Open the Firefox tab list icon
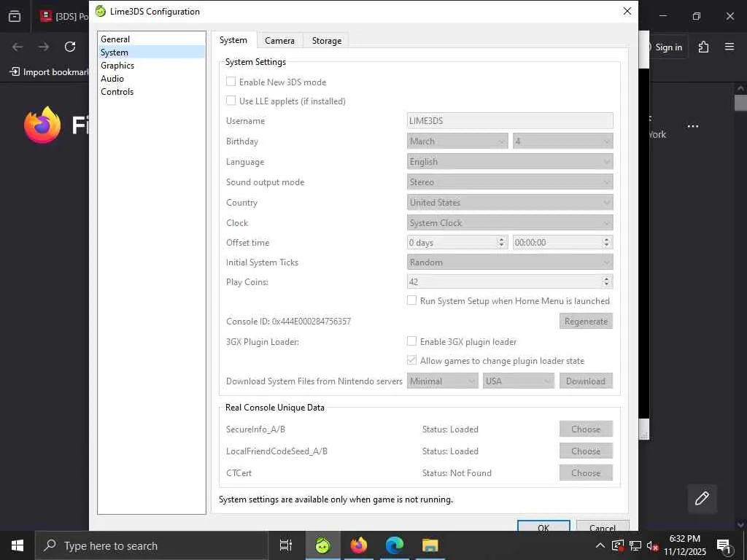747x560 pixels. click(x=15, y=16)
